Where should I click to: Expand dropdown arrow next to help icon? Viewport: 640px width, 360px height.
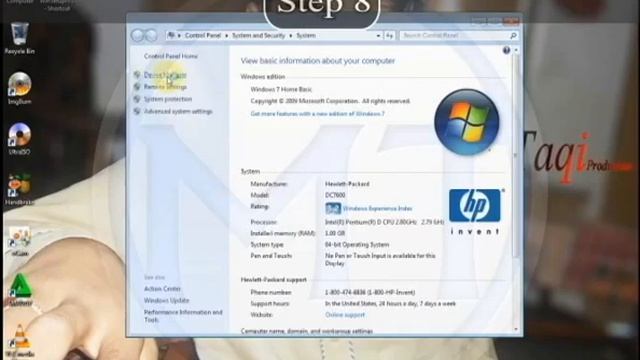[x=516, y=50]
